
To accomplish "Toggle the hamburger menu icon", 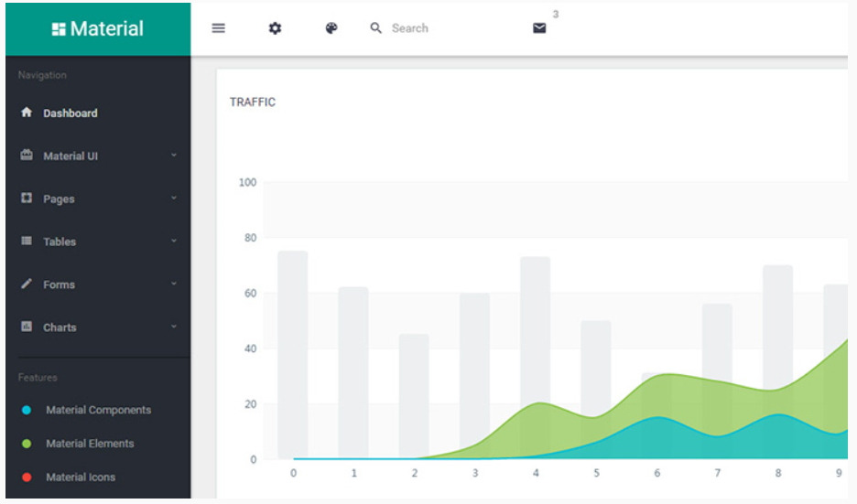I will click(219, 27).
